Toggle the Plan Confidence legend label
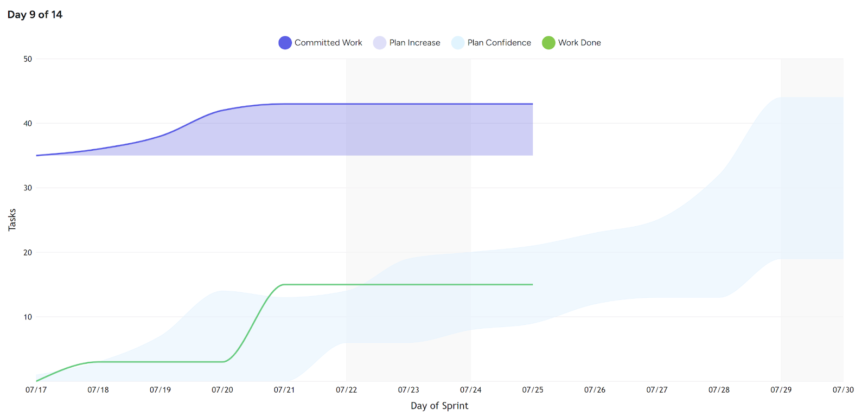Viewport: 868px width, 416px height. click(x=499, y=43)
